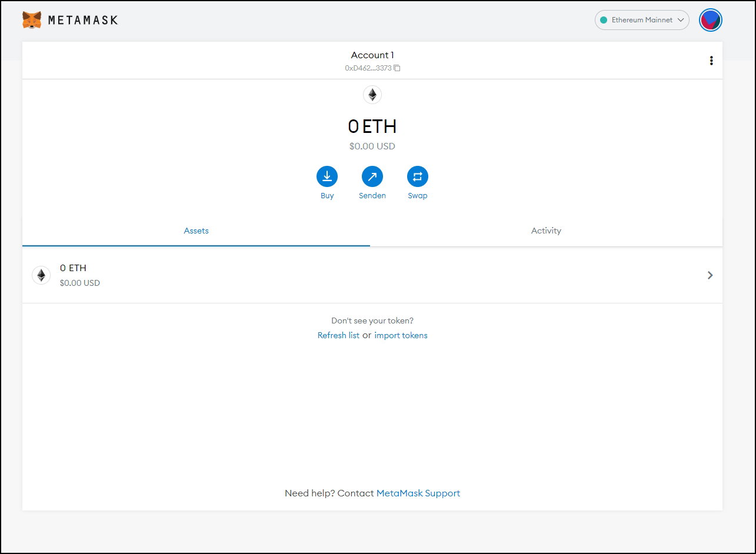This screenshot has width=756, height=554.
Task: Copy the account address to clipboard
Action: point(397,68)
